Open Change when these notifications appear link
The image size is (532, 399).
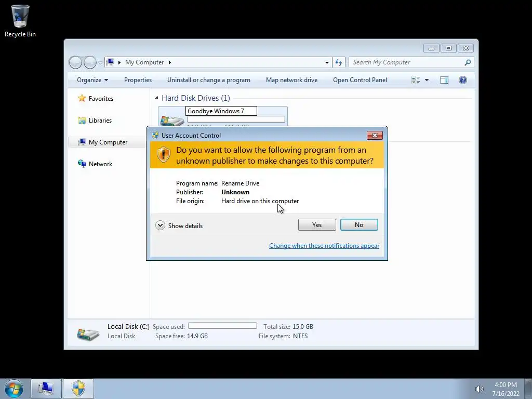click(x=324, y=246)
